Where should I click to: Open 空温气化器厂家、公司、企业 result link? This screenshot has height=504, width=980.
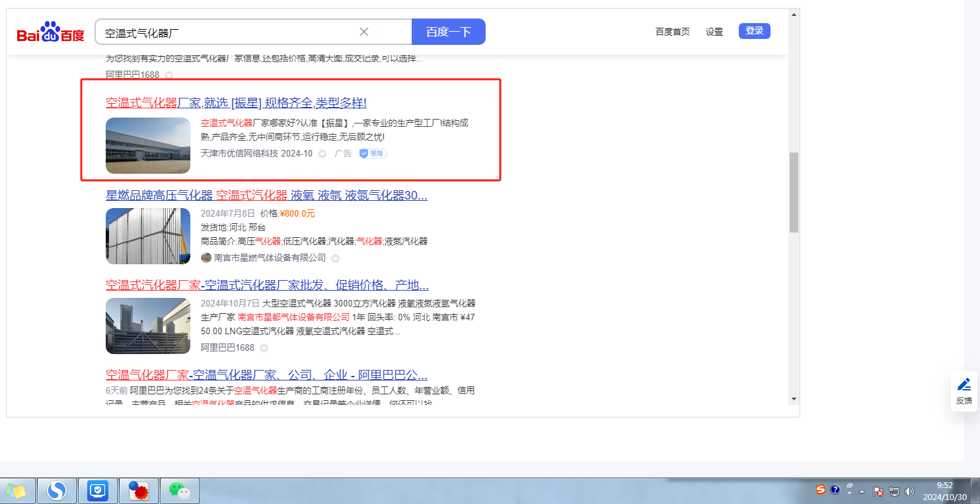(266, 375)
